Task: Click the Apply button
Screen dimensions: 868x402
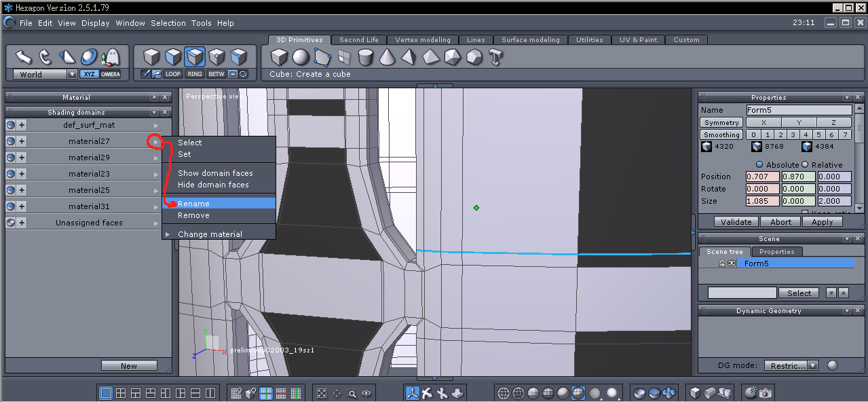Action: (822, 221)
